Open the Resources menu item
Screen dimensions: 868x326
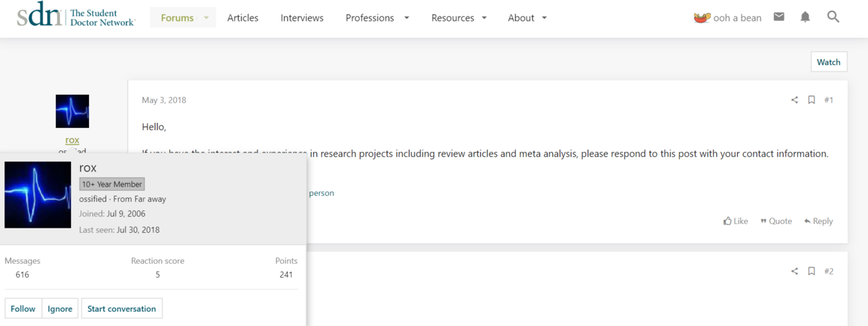coord(453,17)
